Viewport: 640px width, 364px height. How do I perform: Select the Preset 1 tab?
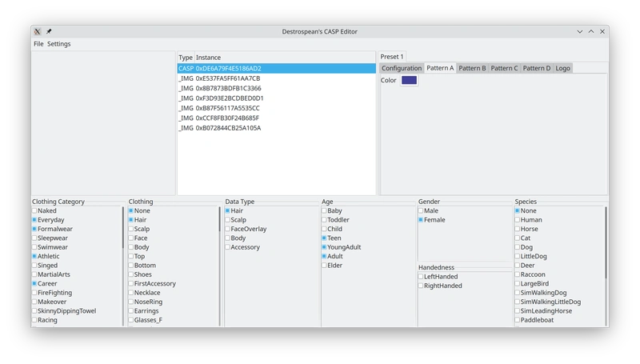click(x=392, y=57)
